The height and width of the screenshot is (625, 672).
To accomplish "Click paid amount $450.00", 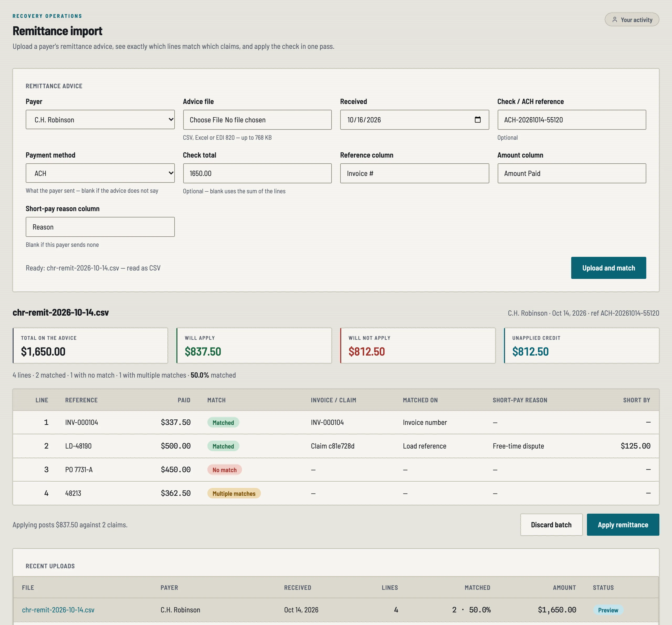I will 175,470.
